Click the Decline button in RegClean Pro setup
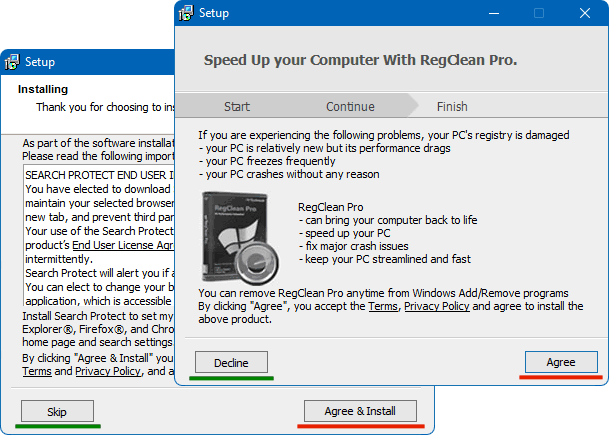This screenshot has width=609, height=435. [231, 362]
